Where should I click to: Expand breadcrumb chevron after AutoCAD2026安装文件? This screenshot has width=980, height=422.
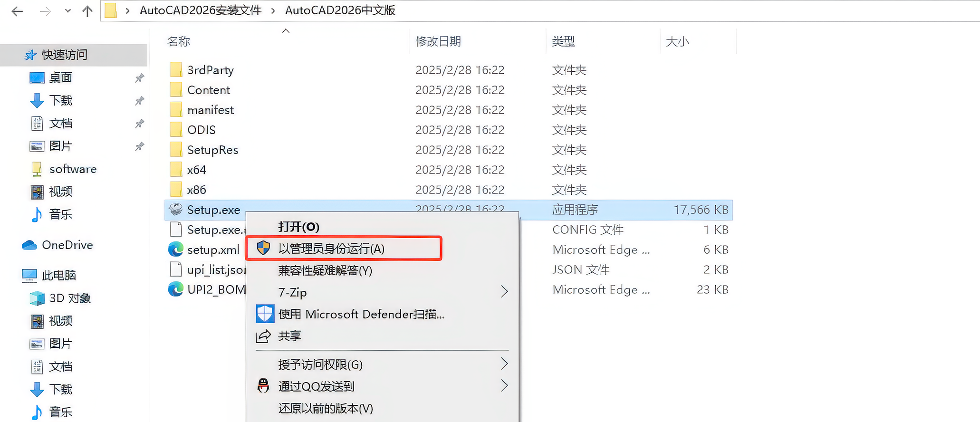pos(273,11)
